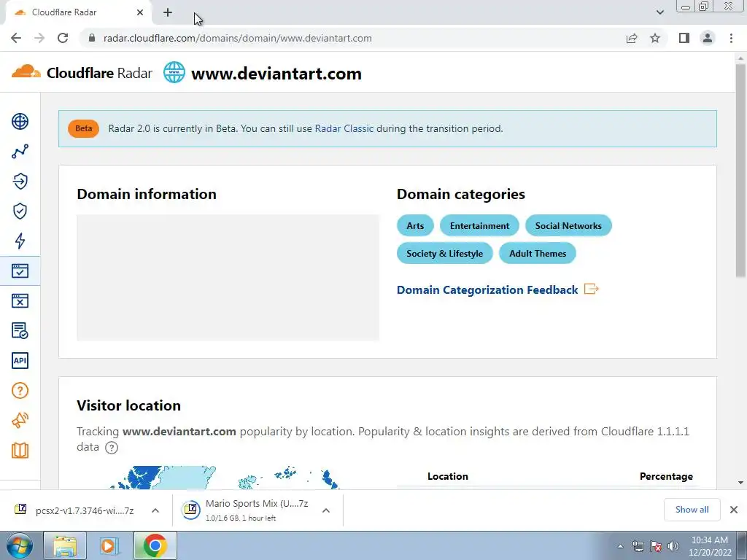Click the external link icon after Categorization Feedback
This screenshot has height=560, width=747.
coord(591,289)
